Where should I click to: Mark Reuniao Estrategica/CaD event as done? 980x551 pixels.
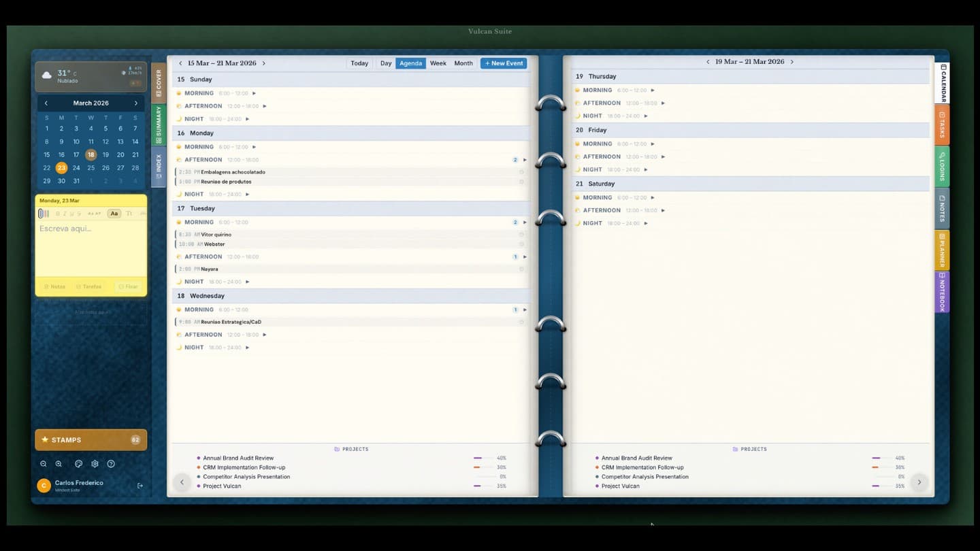[x=522, y=322]
